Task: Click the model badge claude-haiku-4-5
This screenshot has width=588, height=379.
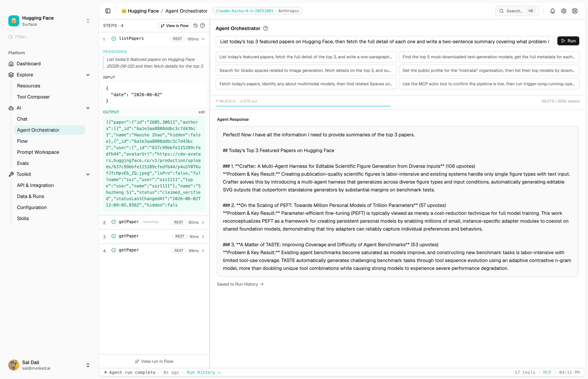Action: 257,11
